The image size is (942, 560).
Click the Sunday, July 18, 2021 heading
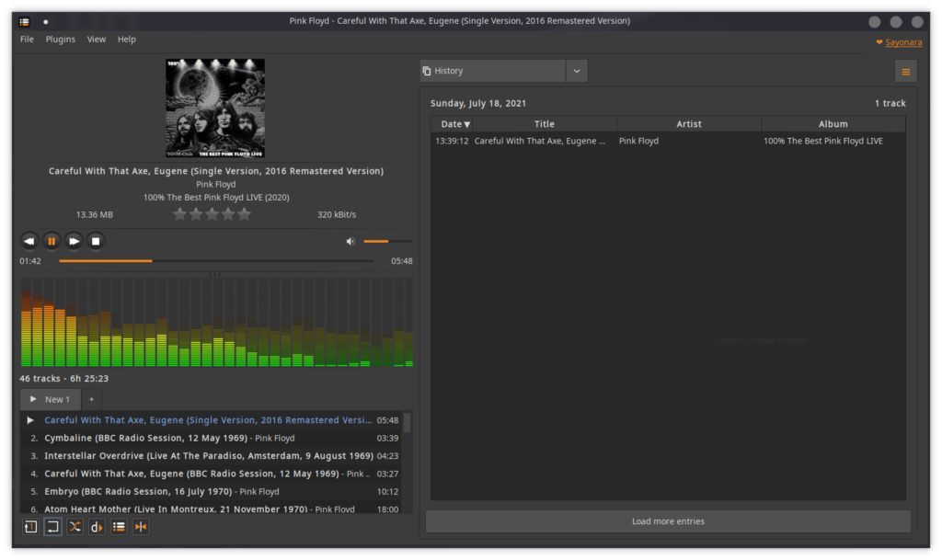tap(478, 103)
